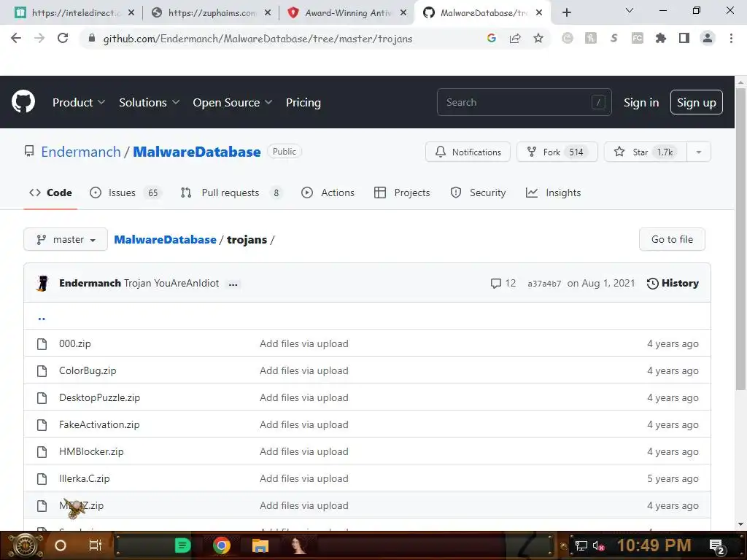Open the Chrome profile avatar
Image resolution: width=747 pixels, height=560 pixels.
click(x=708, y=38)
